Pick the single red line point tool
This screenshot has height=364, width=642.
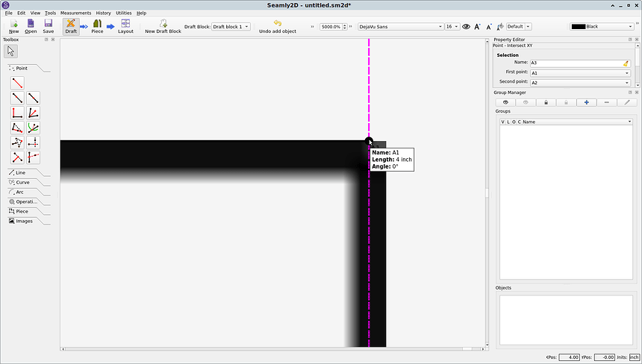pyautogui.click(x=17, y=83)
